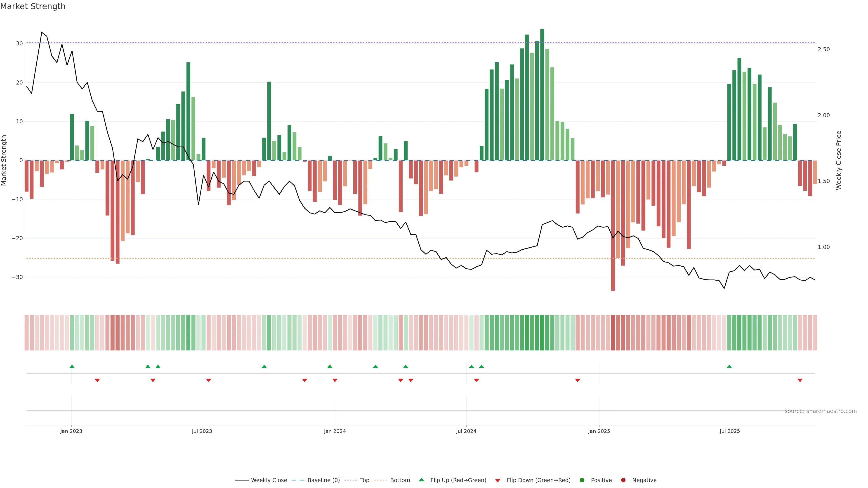The image size is (868, 488).
Task: Click the Jan 2024 x-axis label
Action: tap(335, 431)
